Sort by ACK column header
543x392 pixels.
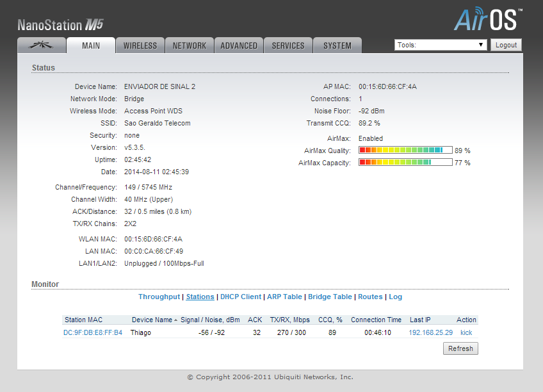(x=255, y=320)
